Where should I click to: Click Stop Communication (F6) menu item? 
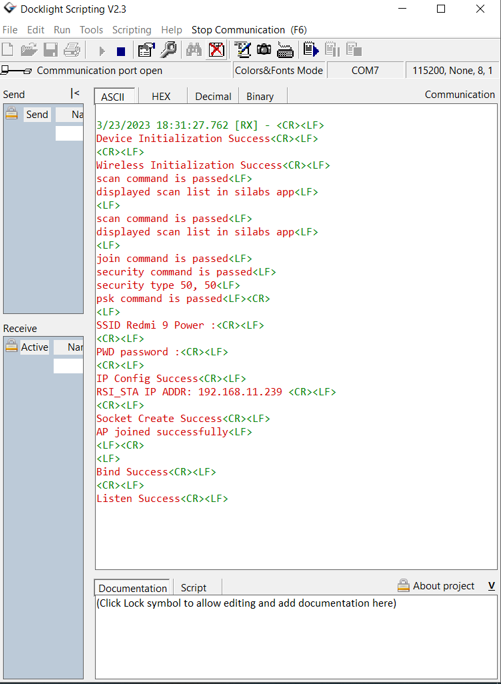click(x=249, y=30)
